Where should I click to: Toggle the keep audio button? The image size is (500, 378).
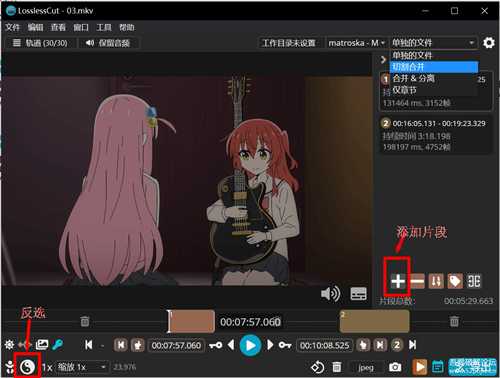[x=108, y=43]
